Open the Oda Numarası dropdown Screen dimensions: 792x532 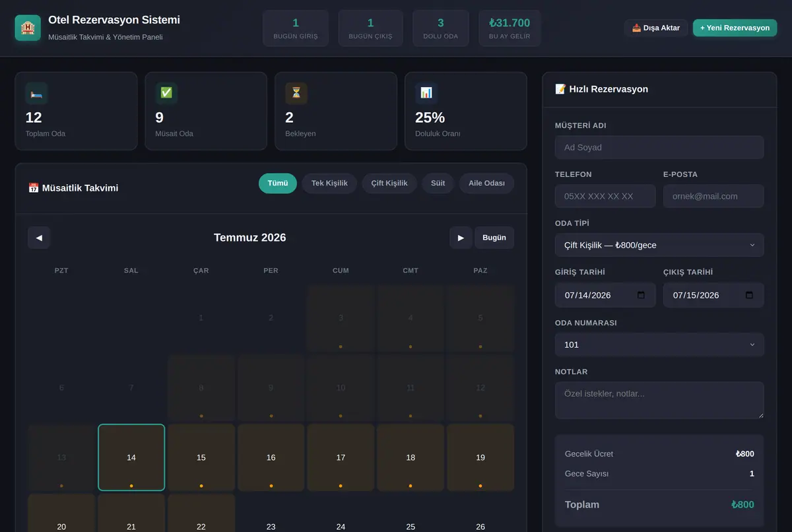pos(659,345)
